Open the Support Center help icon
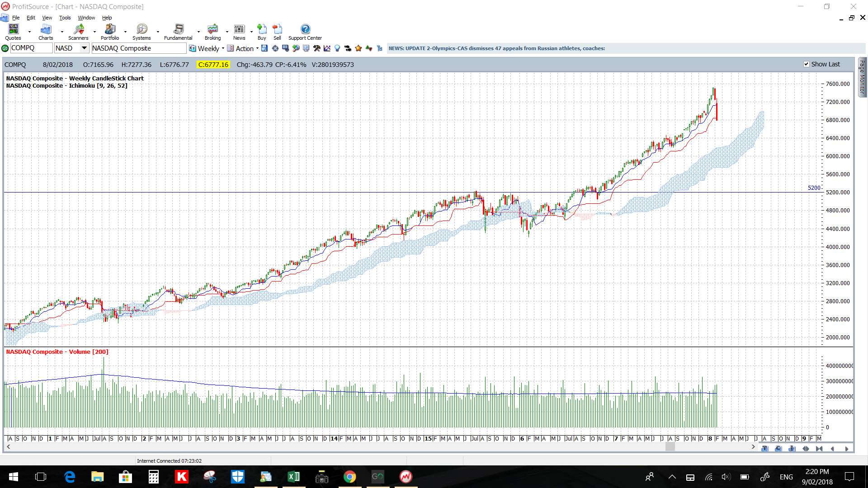Viewport: 868px width, 488px height. (x=305, y=32)
